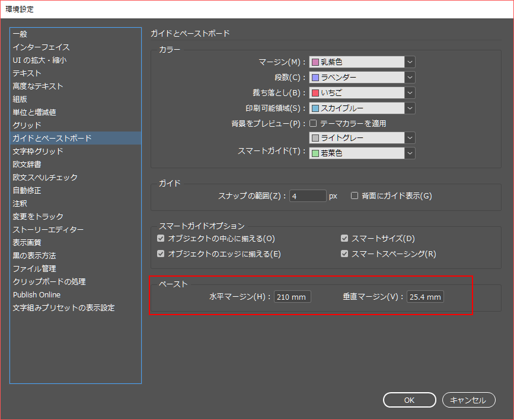Open the 組版 category
This screenshot has width=514, height=420.
(76, 100)
